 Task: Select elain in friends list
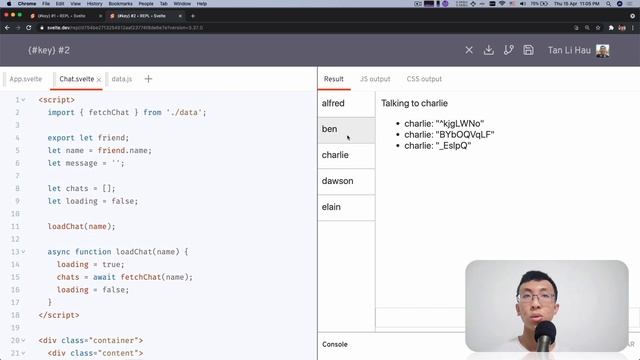coord(346,207)
